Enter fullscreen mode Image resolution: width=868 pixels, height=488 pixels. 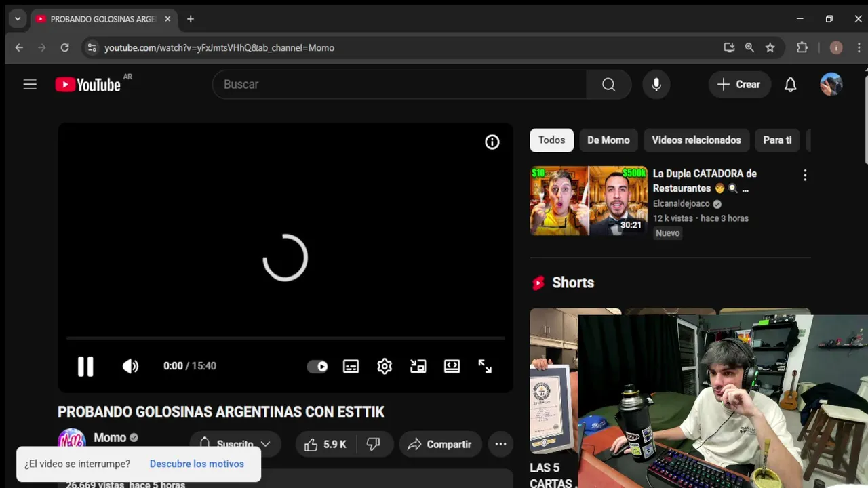click(485, 366)
